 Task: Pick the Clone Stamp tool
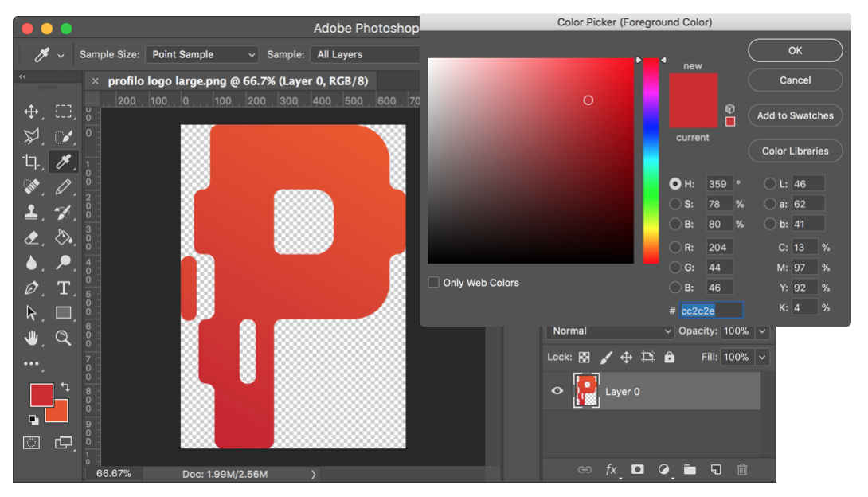point(31,212)
